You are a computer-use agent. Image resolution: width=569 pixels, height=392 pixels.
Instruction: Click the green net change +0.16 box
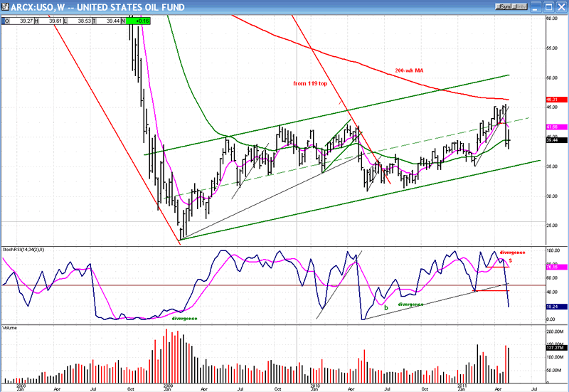click(x=138, y=21)
